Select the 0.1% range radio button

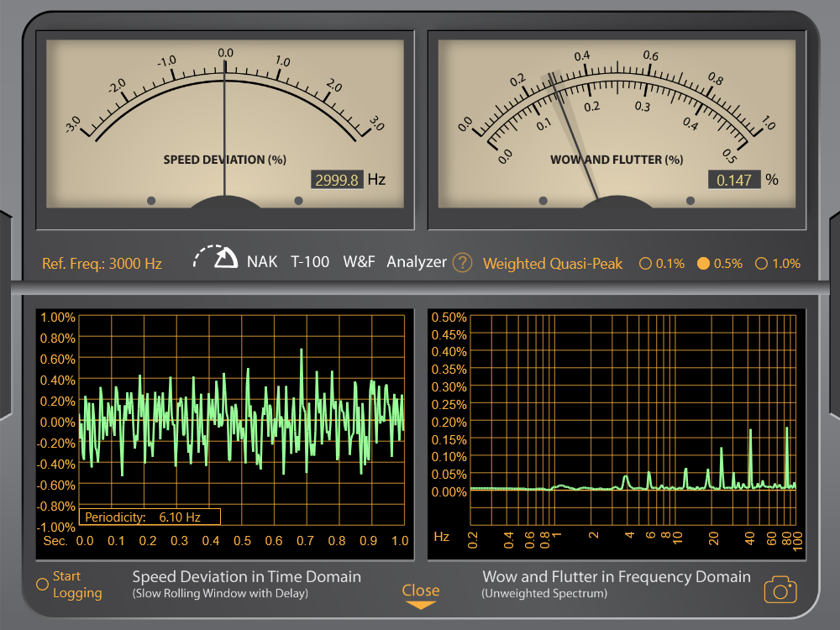click(x=645, y=264)
